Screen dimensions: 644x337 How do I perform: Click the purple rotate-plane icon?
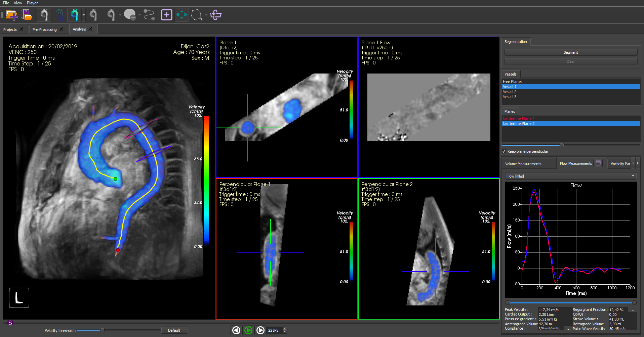tap(216, 15)
